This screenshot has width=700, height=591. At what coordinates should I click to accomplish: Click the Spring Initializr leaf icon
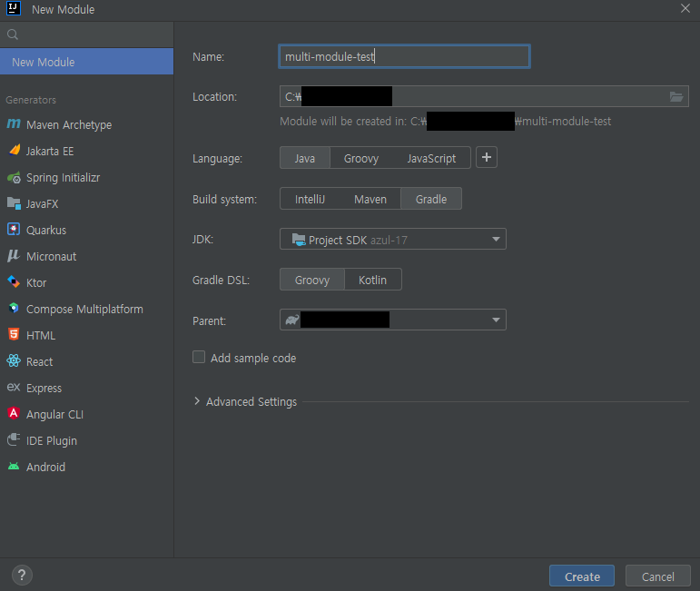tap(14, 177)
